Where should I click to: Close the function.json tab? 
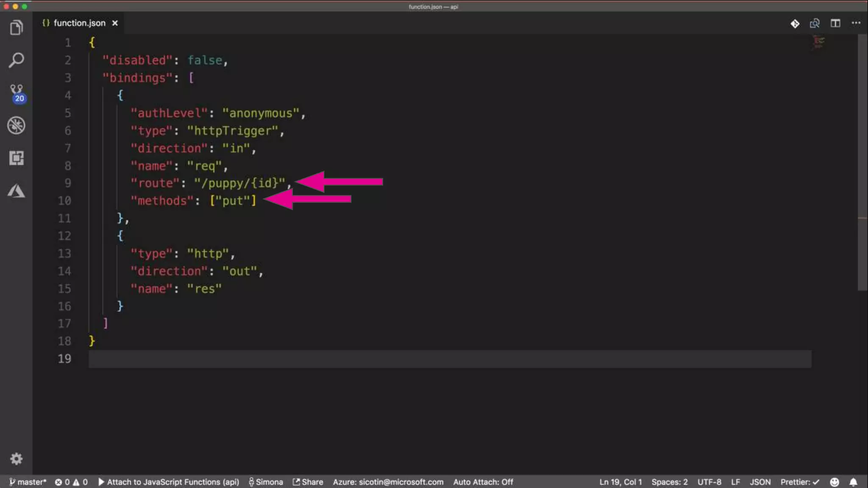(115, 23)
